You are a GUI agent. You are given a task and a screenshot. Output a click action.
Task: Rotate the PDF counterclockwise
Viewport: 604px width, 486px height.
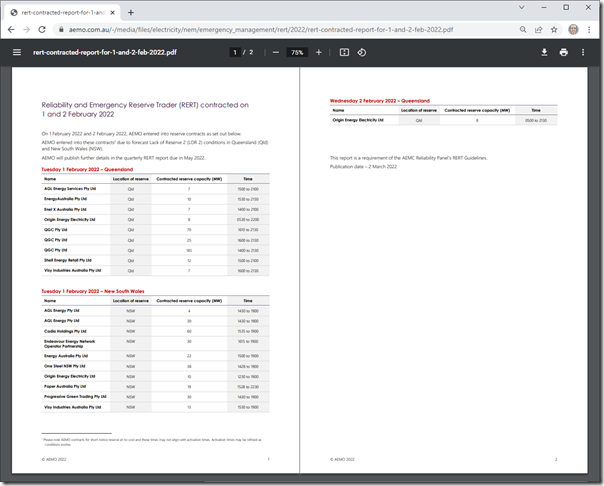coord(362,52)
